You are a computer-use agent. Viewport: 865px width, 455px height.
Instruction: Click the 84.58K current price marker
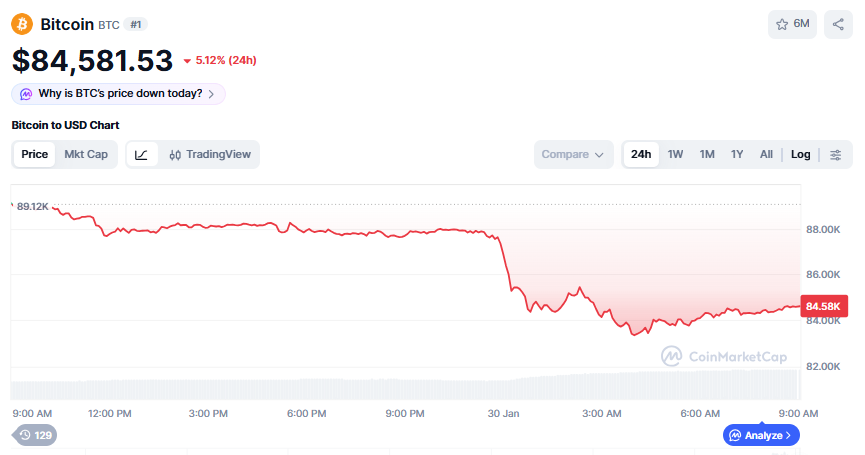822,305
